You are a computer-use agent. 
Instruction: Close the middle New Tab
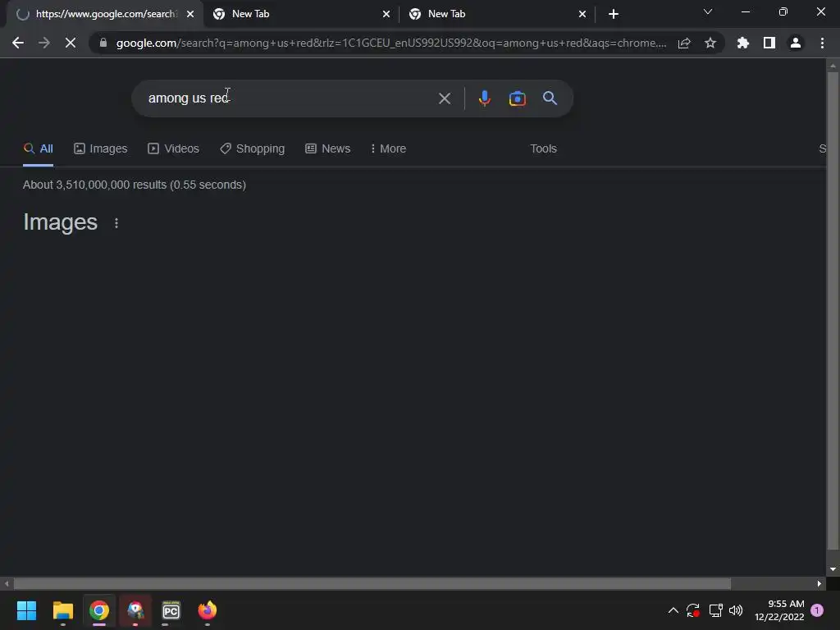click(386, 14)
